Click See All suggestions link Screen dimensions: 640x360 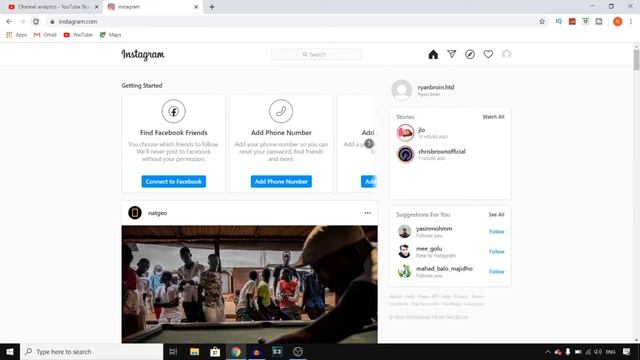(496, 215)
